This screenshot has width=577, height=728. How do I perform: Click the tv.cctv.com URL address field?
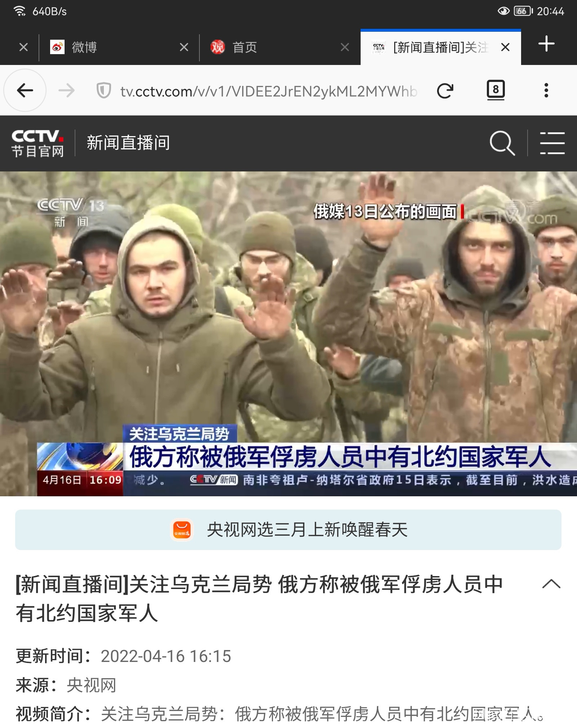269,91
